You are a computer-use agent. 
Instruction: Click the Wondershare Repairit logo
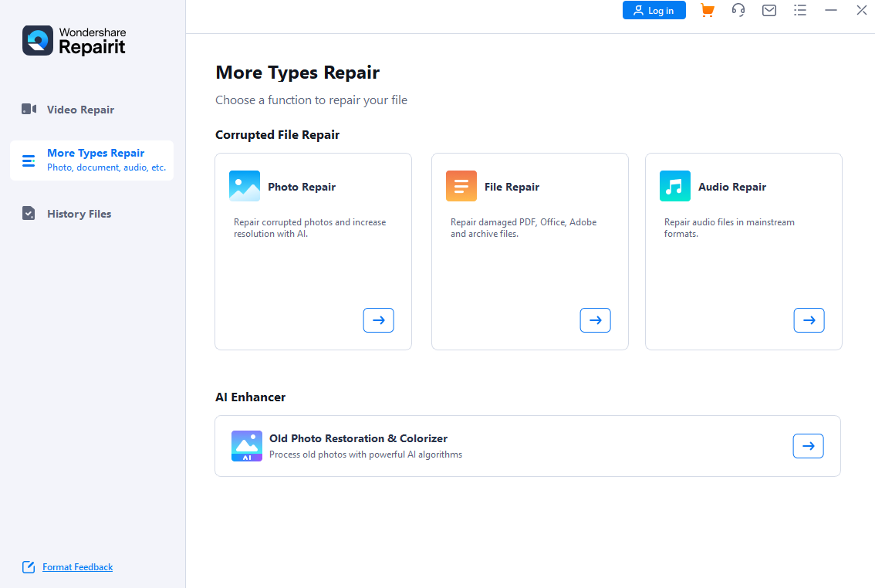click(x=74, y=41)
